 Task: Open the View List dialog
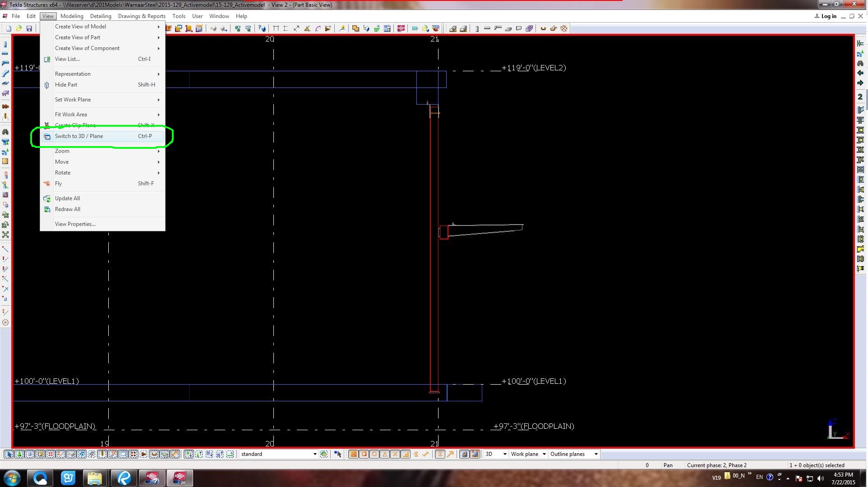point(67,59)
